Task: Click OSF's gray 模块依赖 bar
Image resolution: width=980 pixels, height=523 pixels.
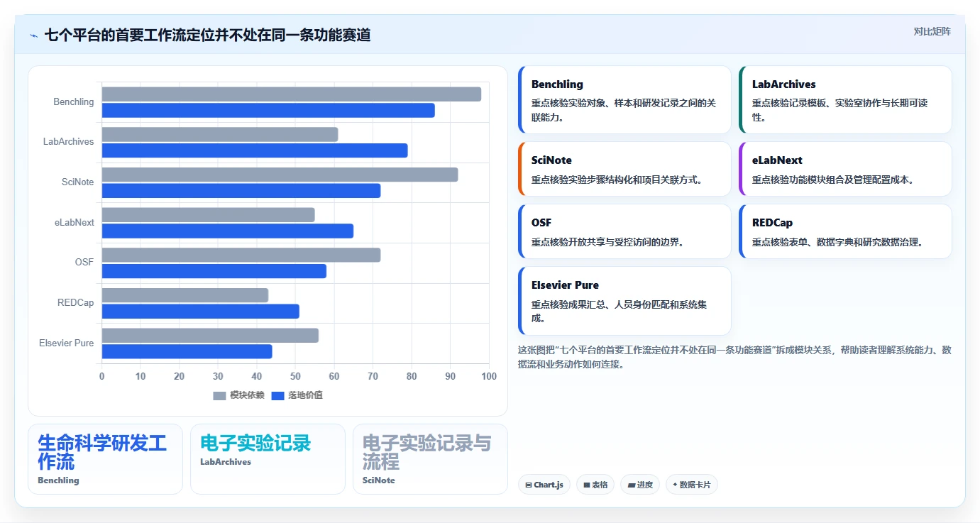Action: (x=241, y=255)
